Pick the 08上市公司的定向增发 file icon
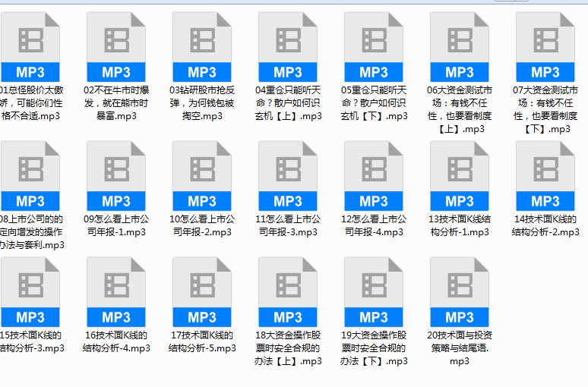This screenshot has height=387, width=588. point(30,176)
